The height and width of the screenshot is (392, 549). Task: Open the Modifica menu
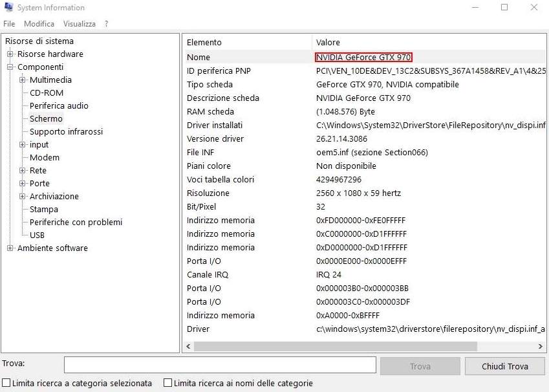(39, 24)
